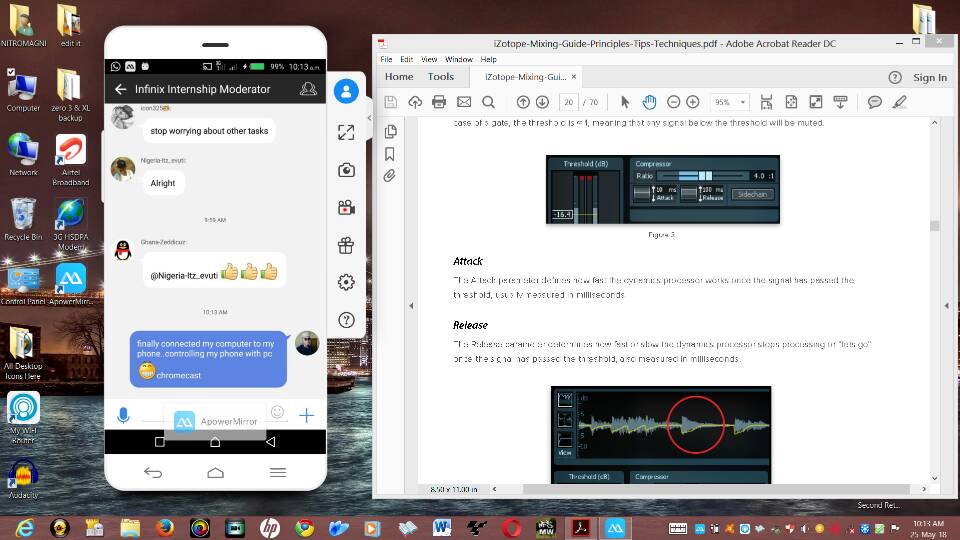Switch to the Home tab in Acrobat
Image resolution: width=960 pixels, height=540 pixels.
coord(399,77)
